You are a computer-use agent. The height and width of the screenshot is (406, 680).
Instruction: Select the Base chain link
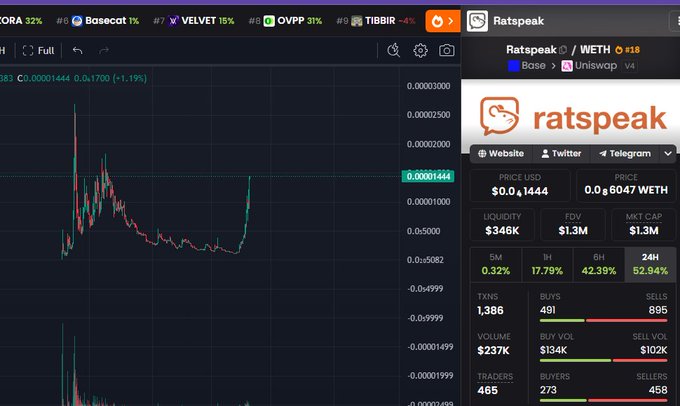pyautogui.click(x=527, y=66)
